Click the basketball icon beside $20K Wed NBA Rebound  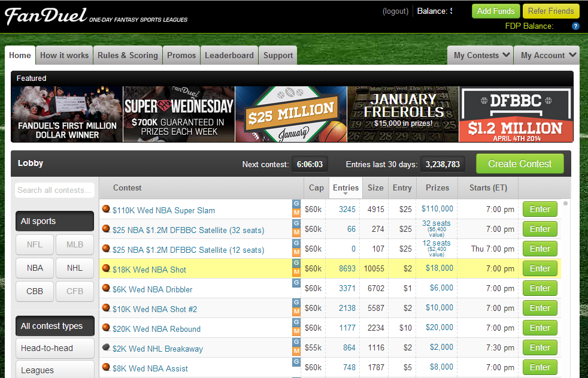[x=106, y=328]
